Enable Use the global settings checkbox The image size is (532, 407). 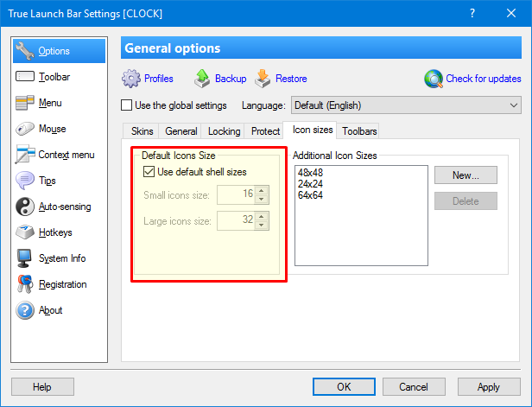pos(127,105)
